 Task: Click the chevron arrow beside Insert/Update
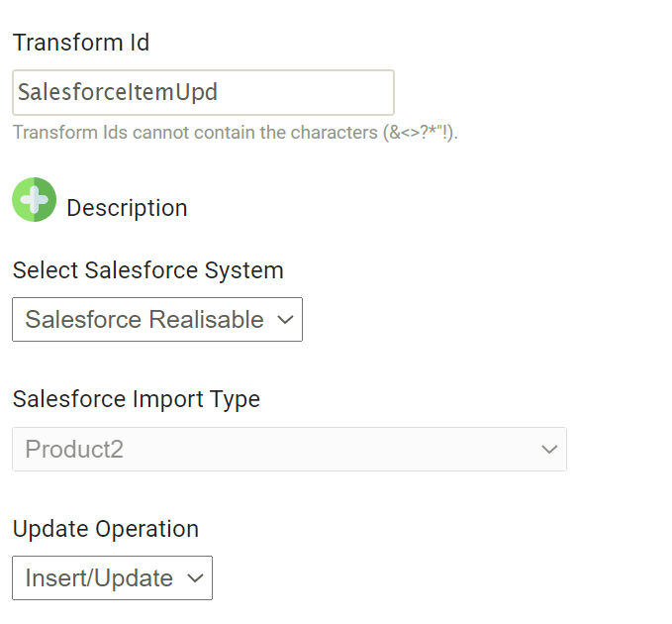(x=195, y=578)
